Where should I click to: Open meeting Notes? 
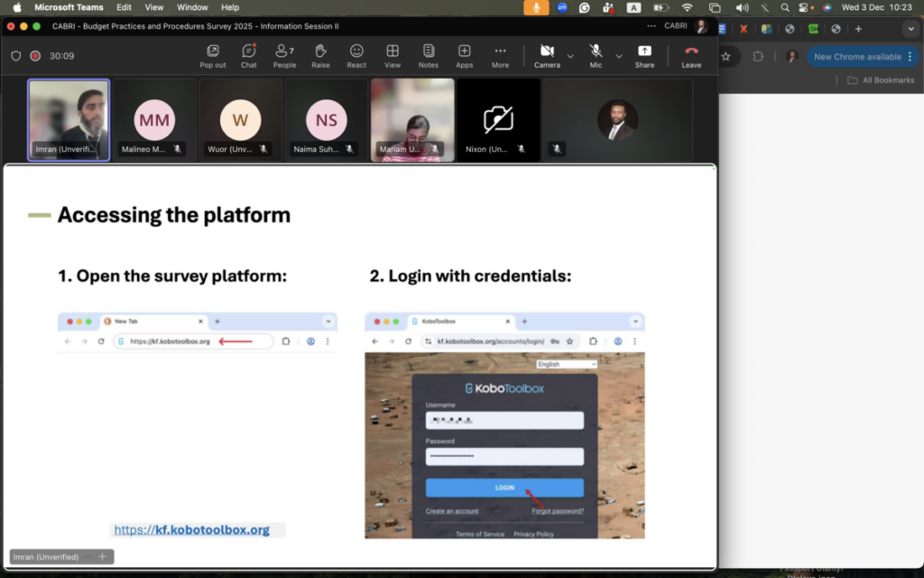[429, 56]
